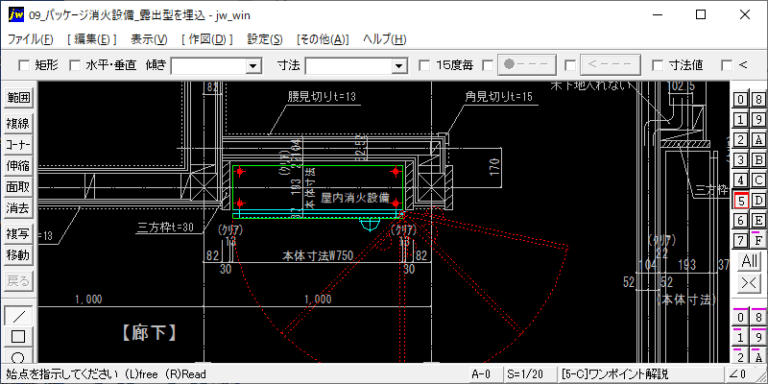Switch to layer 4
768x384 pixels.
coord(741,180)
